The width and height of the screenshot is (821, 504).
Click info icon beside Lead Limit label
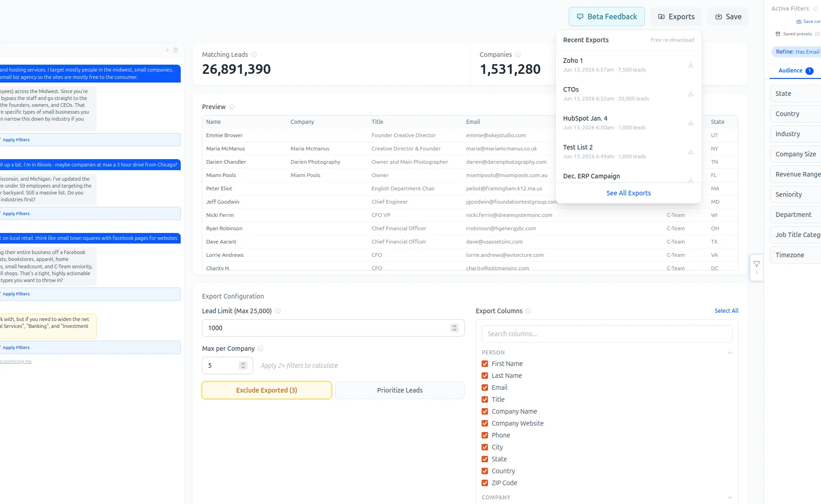click(x=278, y=311)
